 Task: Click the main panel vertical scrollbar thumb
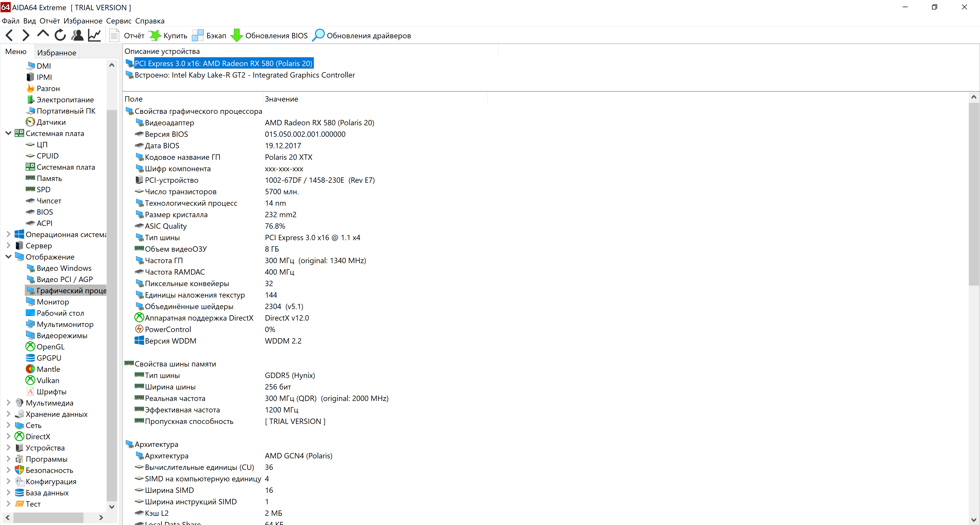click(x=974, y=194)
